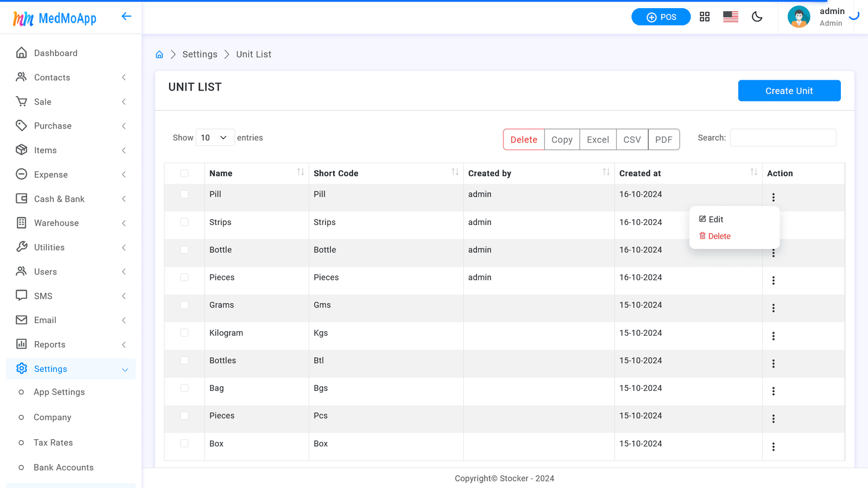
Task: Expand the Sale sidebar menu
Action: point(71,102)
